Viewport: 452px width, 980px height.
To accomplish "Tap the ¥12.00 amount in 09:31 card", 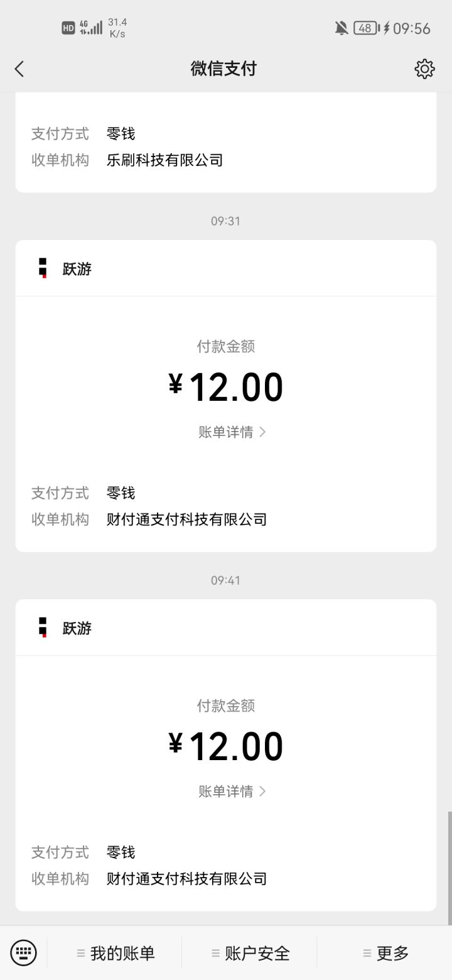I will [226, 387].
